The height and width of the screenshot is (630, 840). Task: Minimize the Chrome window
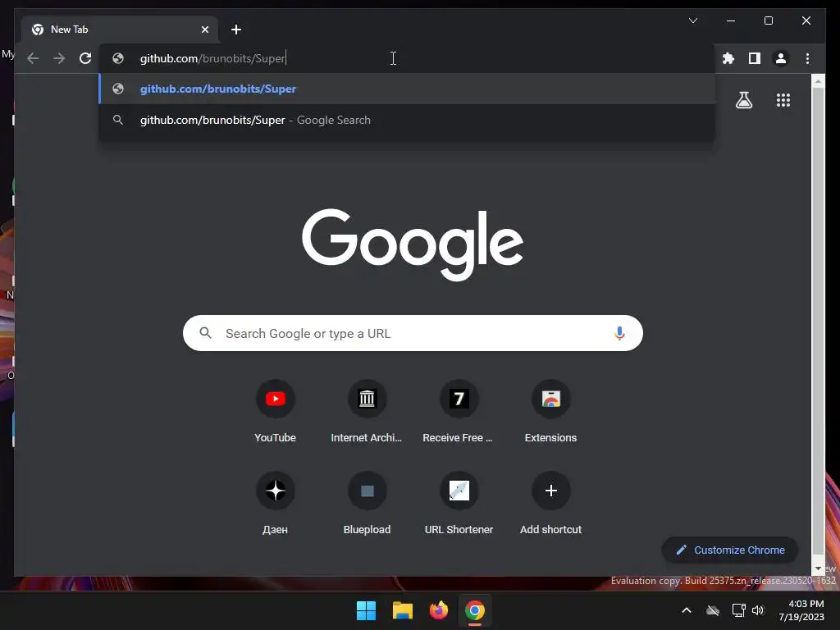[731, 21]
